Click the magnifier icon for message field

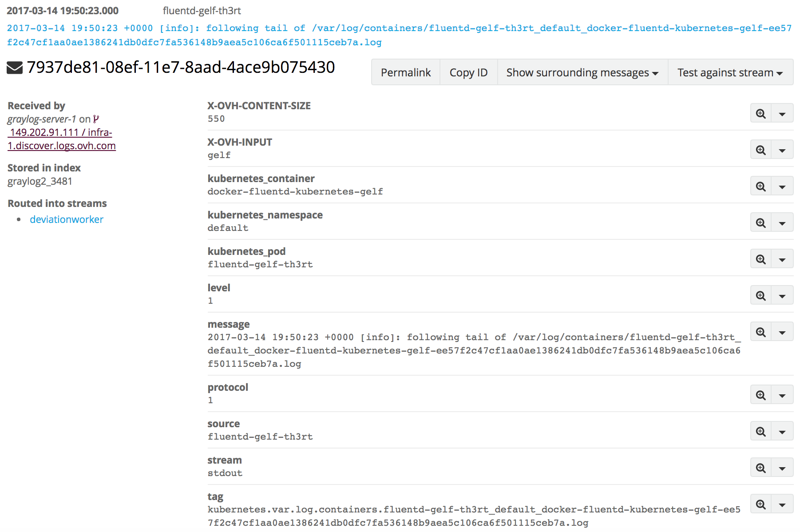760,332
